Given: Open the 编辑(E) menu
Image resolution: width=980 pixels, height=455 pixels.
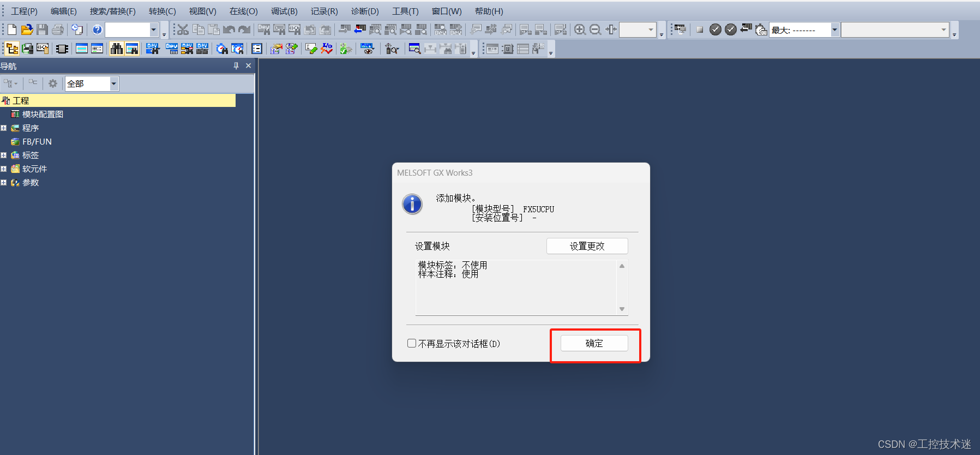Looking at the screenshot, I should coord(64,11).
